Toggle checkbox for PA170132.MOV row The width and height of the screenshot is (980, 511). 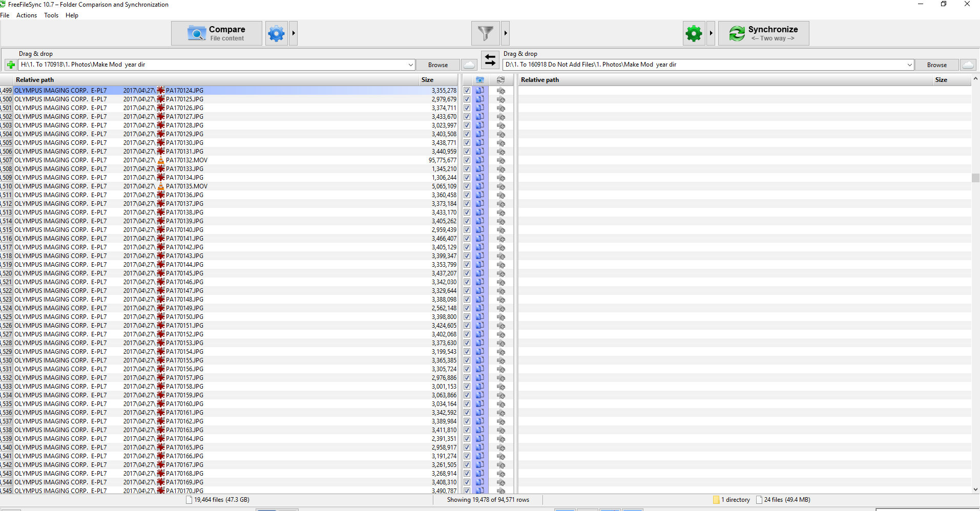(467, 160)
